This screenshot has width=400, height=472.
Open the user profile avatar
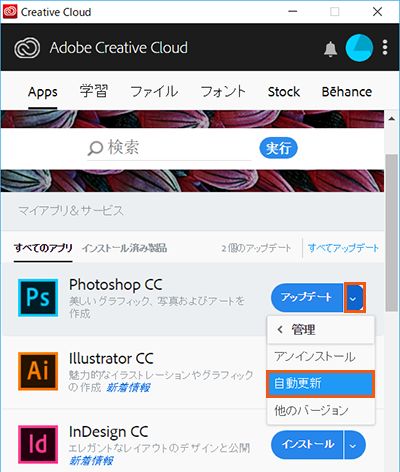click(x=359, y=48)
